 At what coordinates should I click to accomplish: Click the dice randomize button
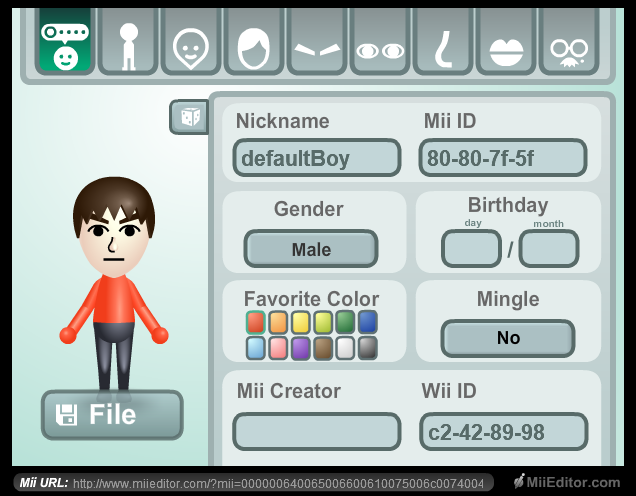189,117
